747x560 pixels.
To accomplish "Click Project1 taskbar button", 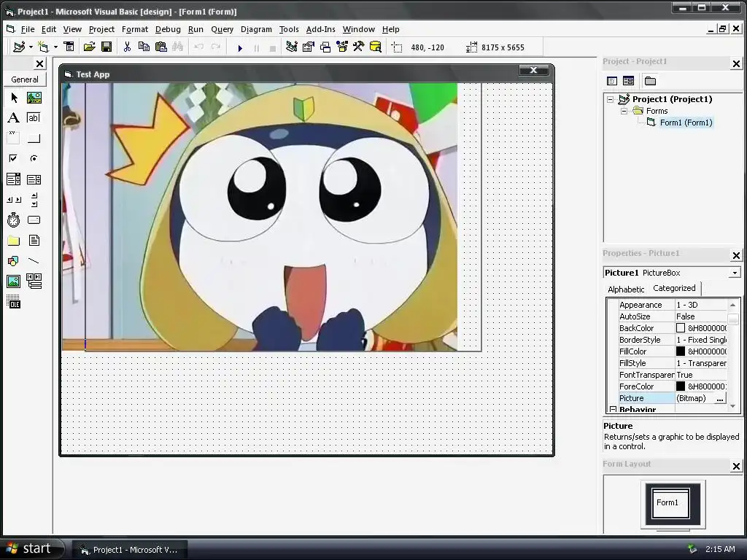I will tap(130, 550).
